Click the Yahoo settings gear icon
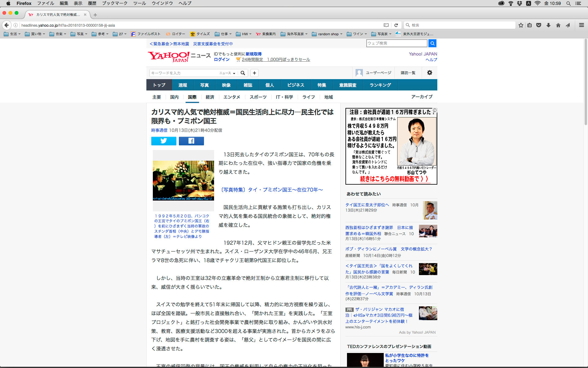 [429, 73]
